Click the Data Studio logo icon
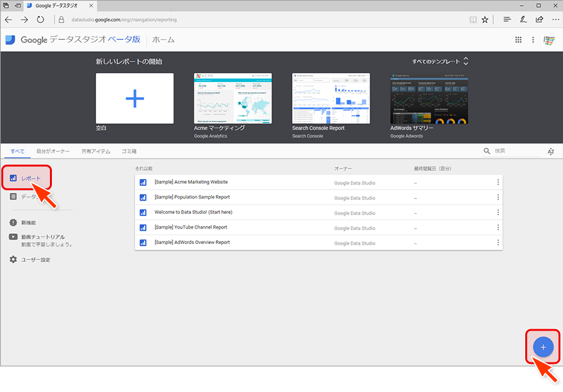The width and height of the screenshot is (563, 392). pyautogui.click(x=10, y=40)
